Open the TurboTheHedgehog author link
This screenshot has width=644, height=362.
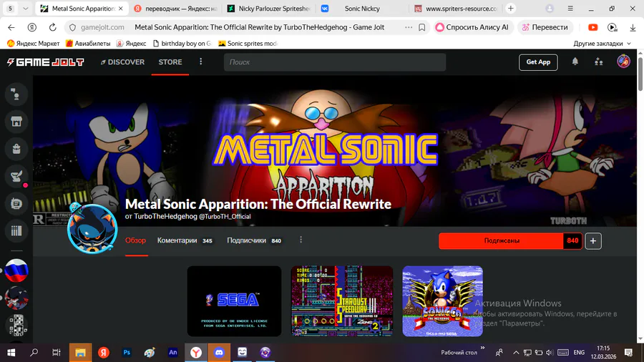pyautogui.click(x=165, y=216)
